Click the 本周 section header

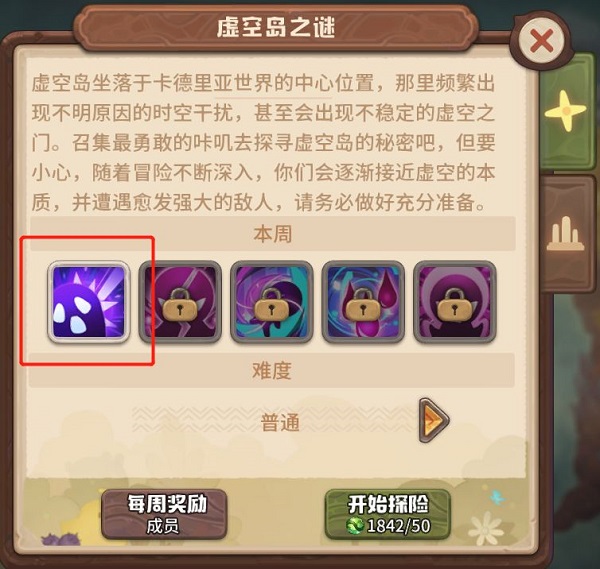point(272,233)
